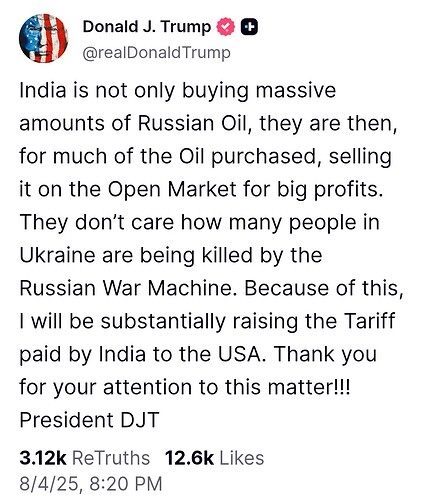The image size is (424, 500).
Task: Click the first word India of post
Action: coord(43,90)
